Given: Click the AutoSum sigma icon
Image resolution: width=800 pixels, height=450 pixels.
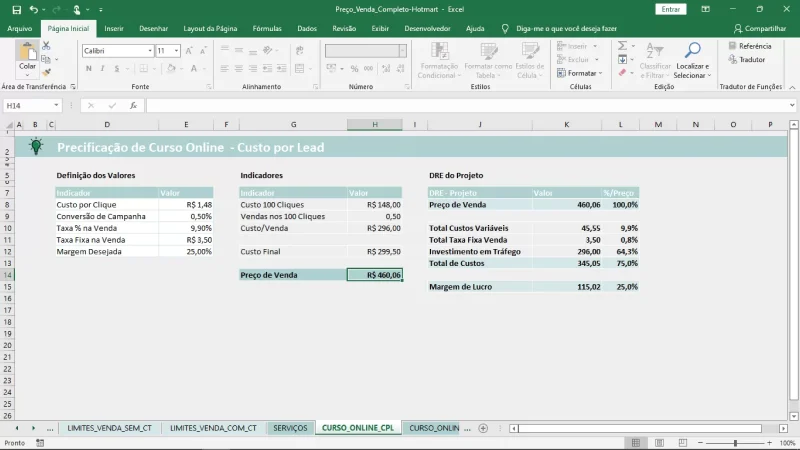Looking at the screenshot, I should [x=622, y=46].
